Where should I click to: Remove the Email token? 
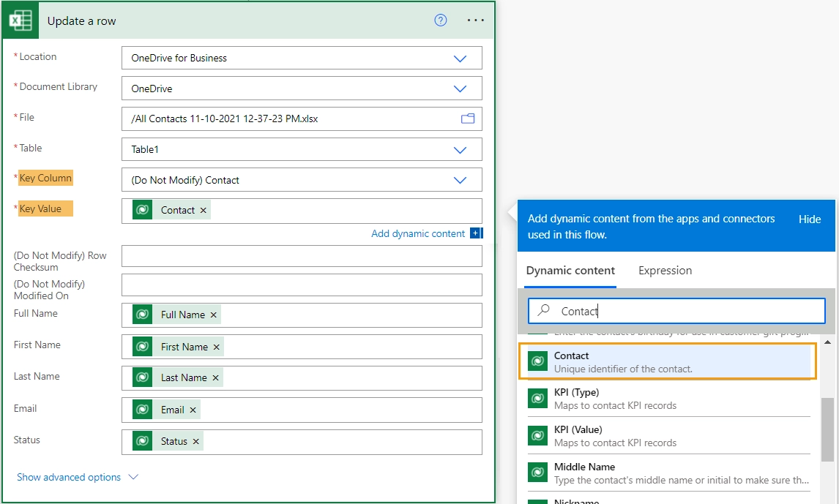point(193,410)
